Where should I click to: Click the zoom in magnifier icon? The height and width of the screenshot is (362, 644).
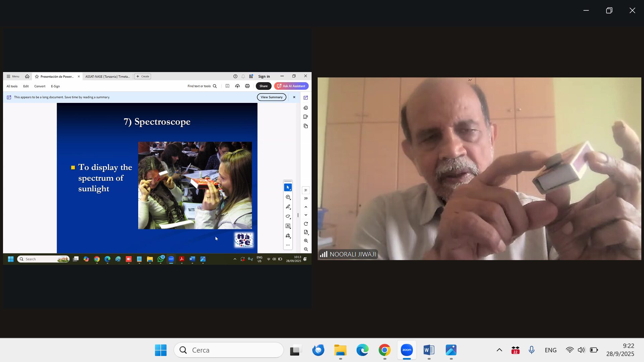(x=306, y=241)
